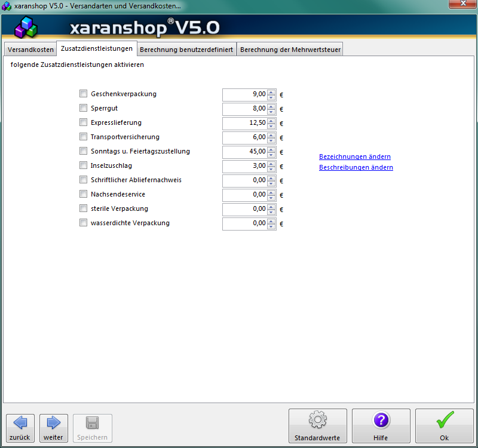
Task: Increase Sperrgut price with up arrow
Action: click(x=271, y=107)
